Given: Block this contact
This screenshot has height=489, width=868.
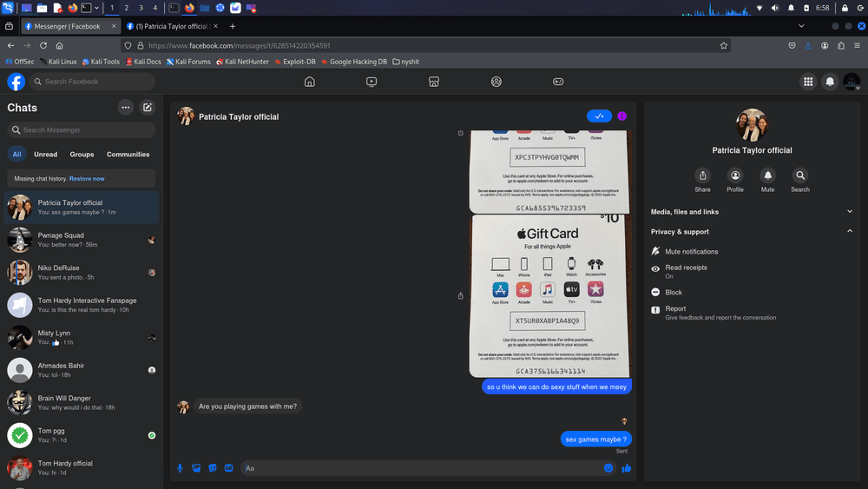Looking at the screenshot, I should tap(752, 292).
